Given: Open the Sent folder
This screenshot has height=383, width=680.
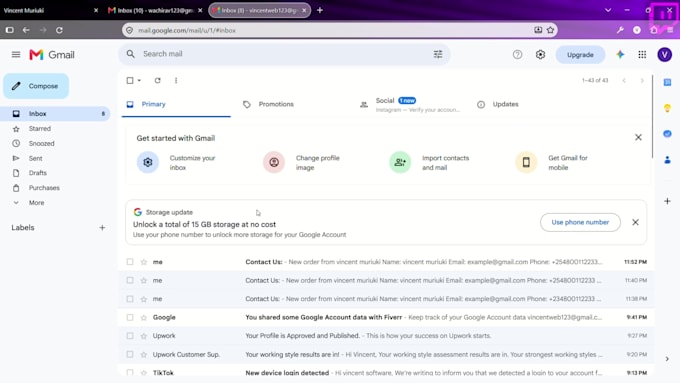Looking at the screenshot, I should [55, 158].
